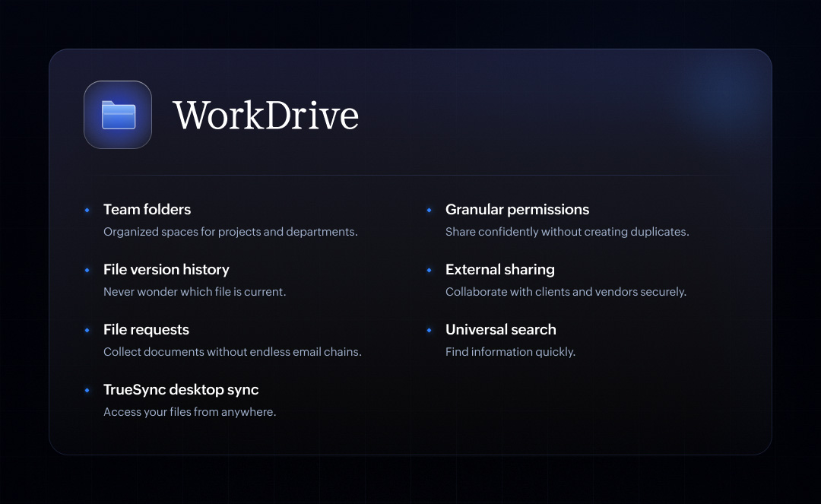Image resolution: width=821 pixels, height=504 pixels.
Task: Select the File requests heading
Action: [x=146, y=330]
